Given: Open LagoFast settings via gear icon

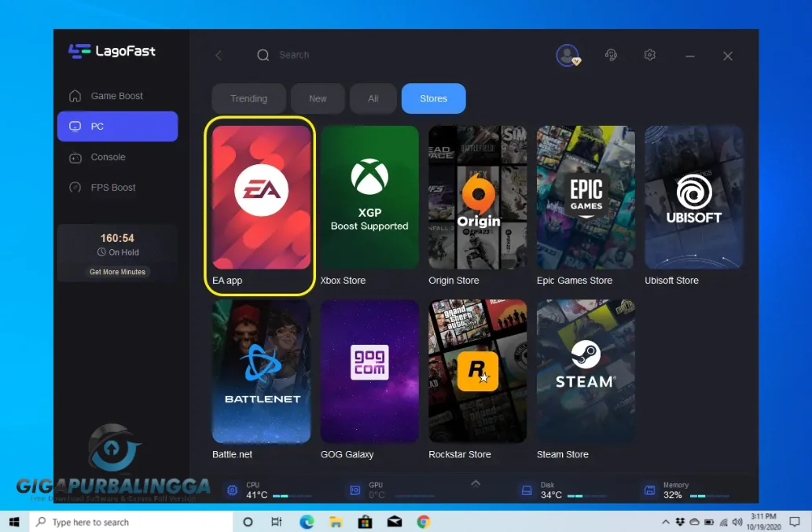Looking at the screenshot, I should point(649,55).
